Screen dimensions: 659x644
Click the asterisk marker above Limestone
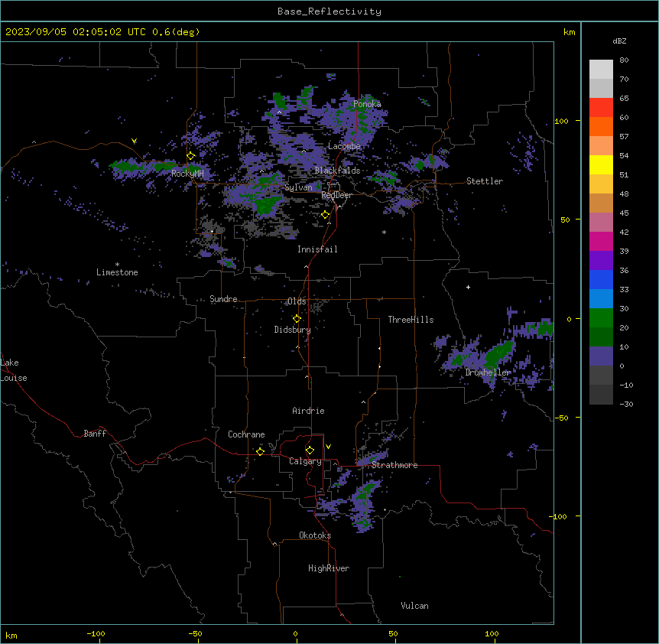pyautogui.click(x=117, y=265)
